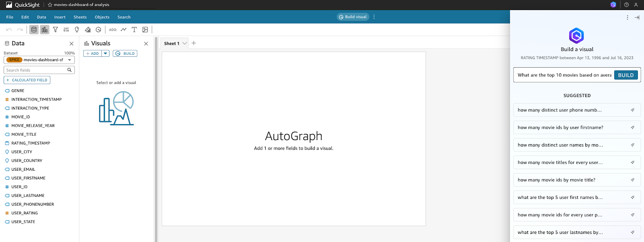Expand the Sheet 1 tab chevron
This screenshot has height=242, width=644.
tap(185, 43)
